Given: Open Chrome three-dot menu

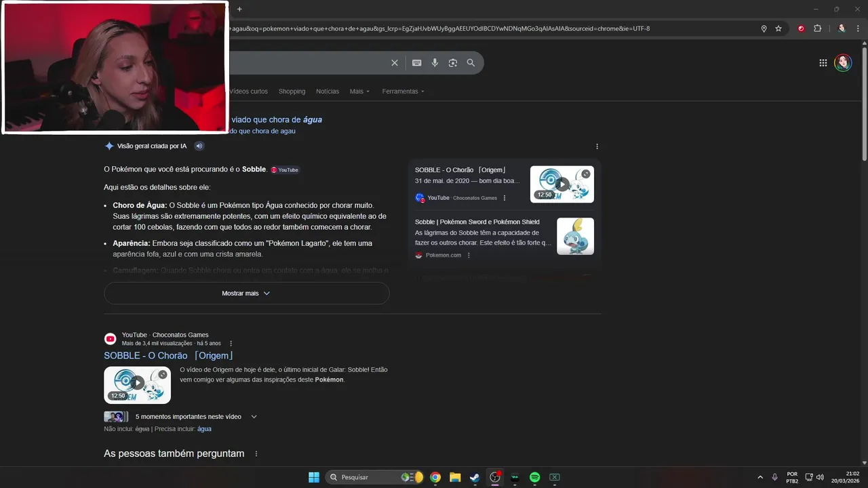Looking at the screenshot, I should coord(858,28).
